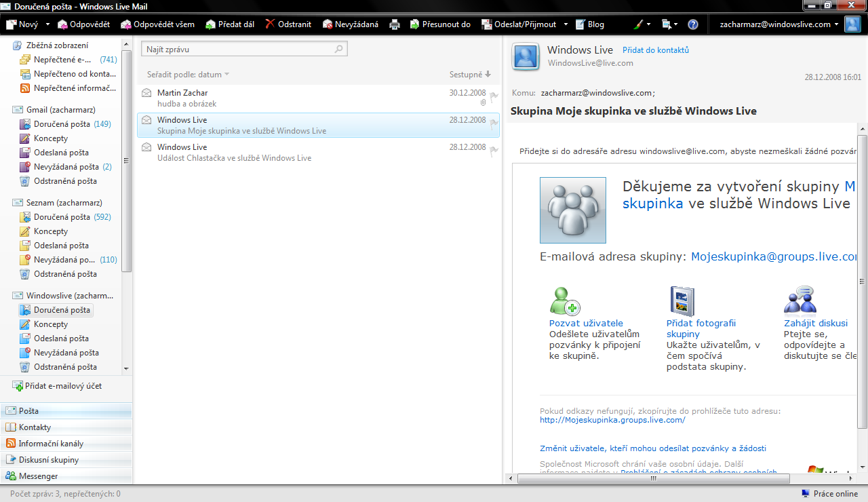Select the Martin Zachar message
Image resolution: width=868 pixels, height=502 pixels.
click(317, 98)
